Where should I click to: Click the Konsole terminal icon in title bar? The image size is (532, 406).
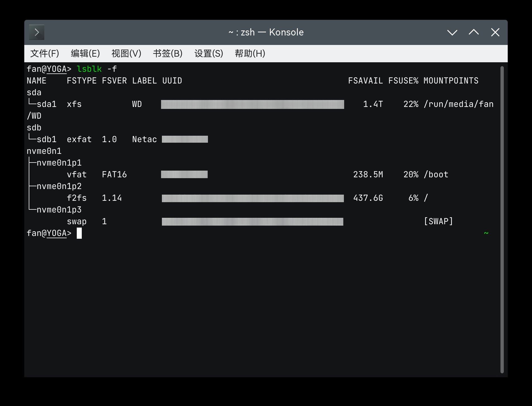(37, 32)
